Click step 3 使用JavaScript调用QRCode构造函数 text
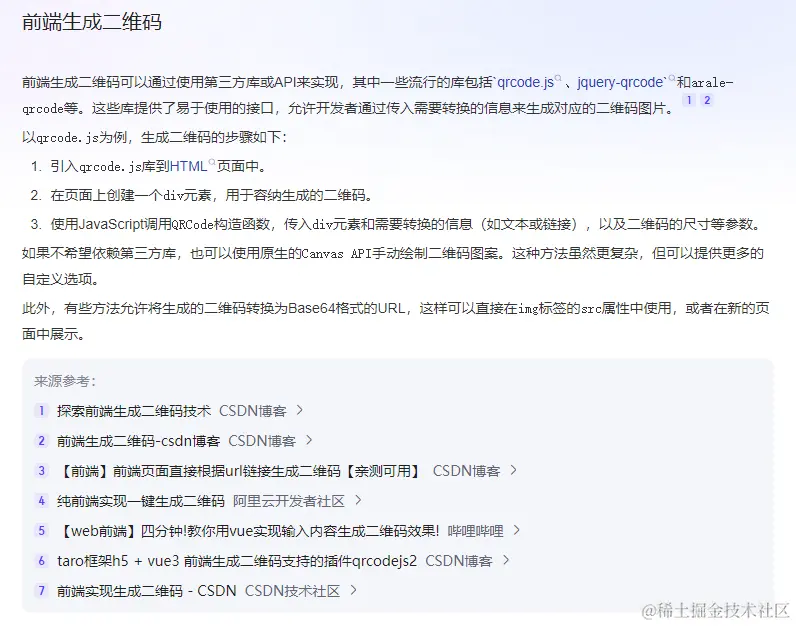 (406, 224)
